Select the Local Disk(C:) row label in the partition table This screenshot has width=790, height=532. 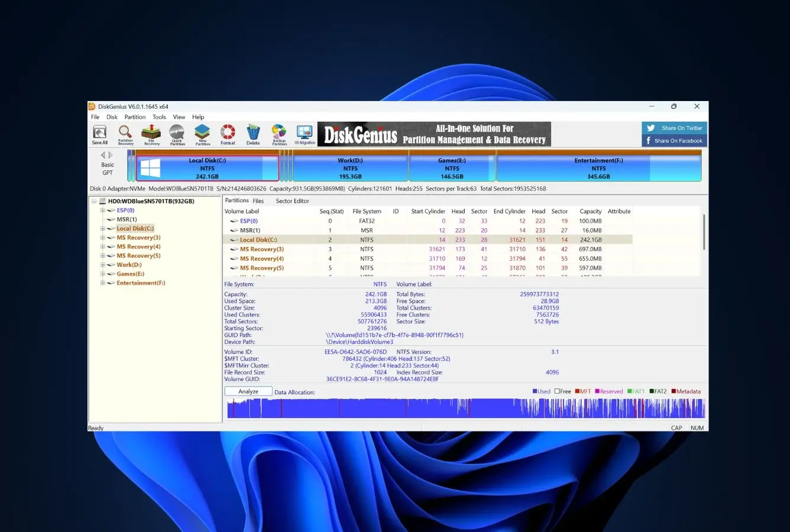point(258,240)
